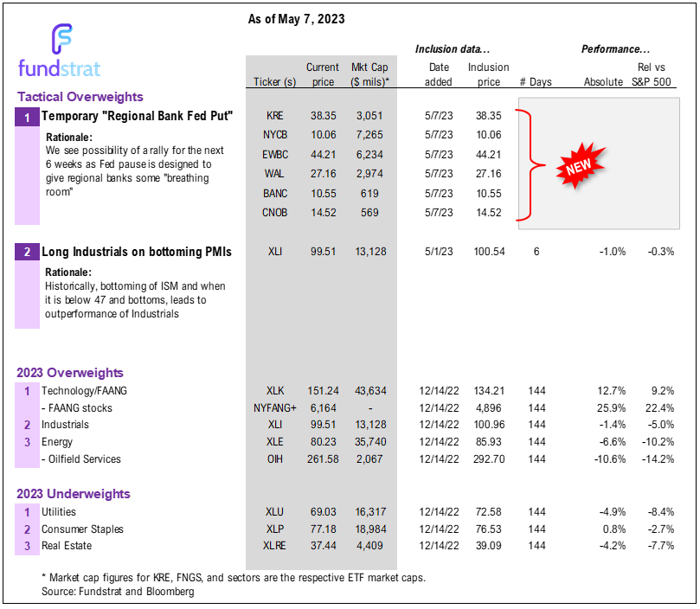Click OIH current price 261.58
This screenshot has width=700, height=609.
(323, 459)
